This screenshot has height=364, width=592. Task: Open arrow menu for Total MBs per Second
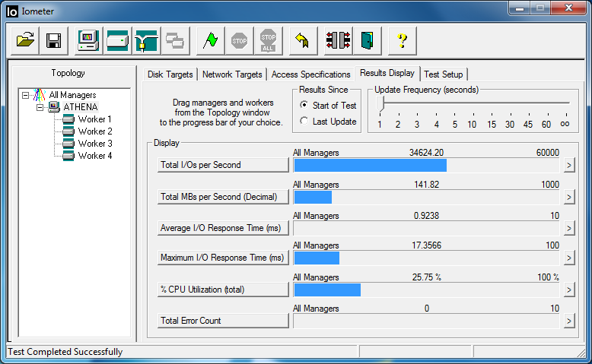pyautogui.click(x=569, y=198)
